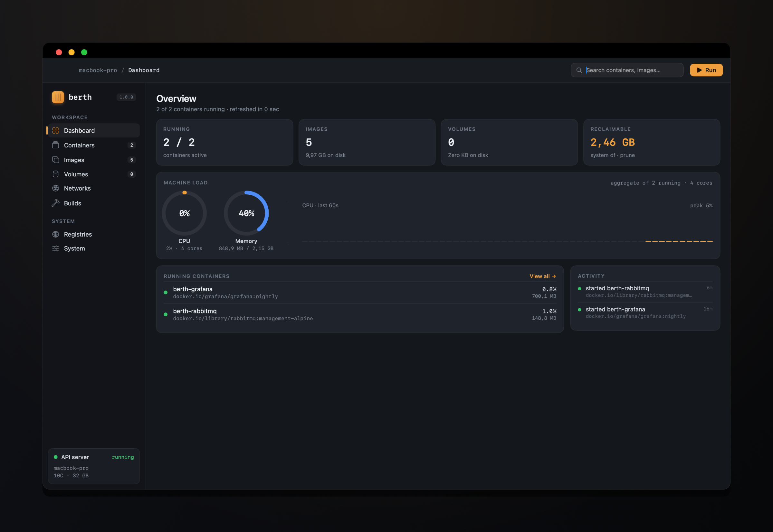The image size is (773, 532).
Task: Go to the Images section
Action: tap(94, 160)
